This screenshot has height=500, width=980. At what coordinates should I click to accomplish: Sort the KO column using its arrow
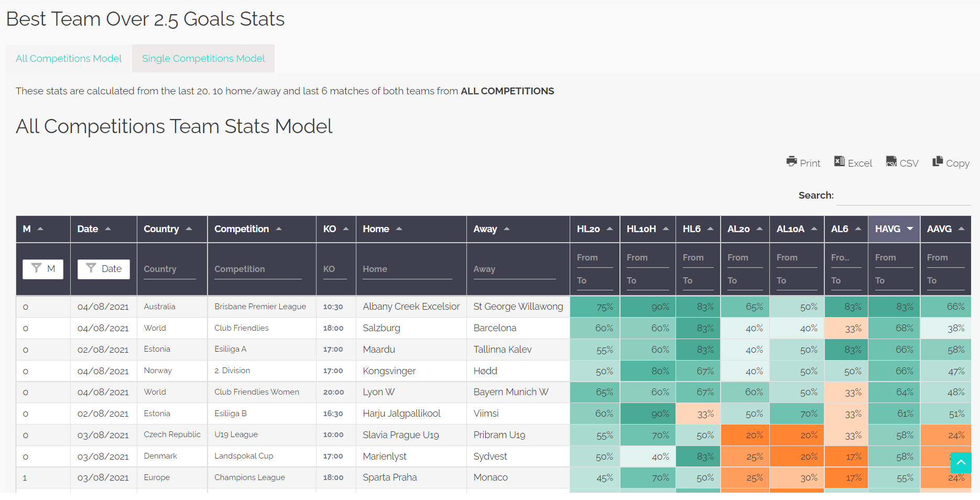pos(345,229)
